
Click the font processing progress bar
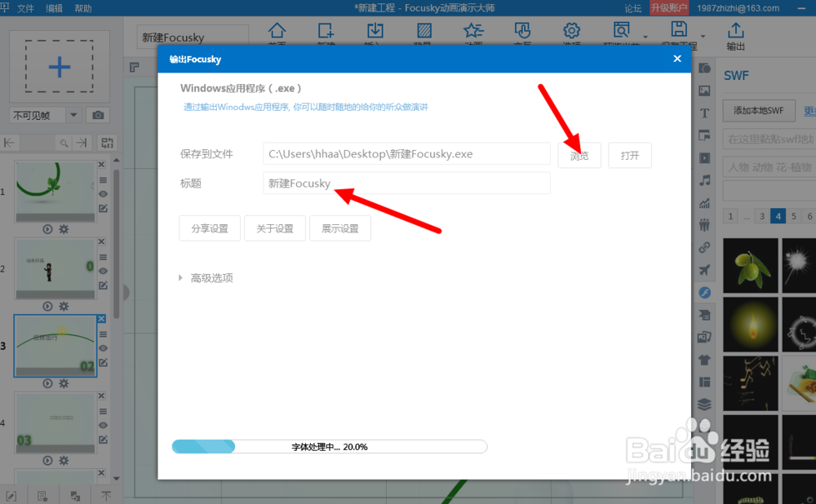(x=330, y=446)
